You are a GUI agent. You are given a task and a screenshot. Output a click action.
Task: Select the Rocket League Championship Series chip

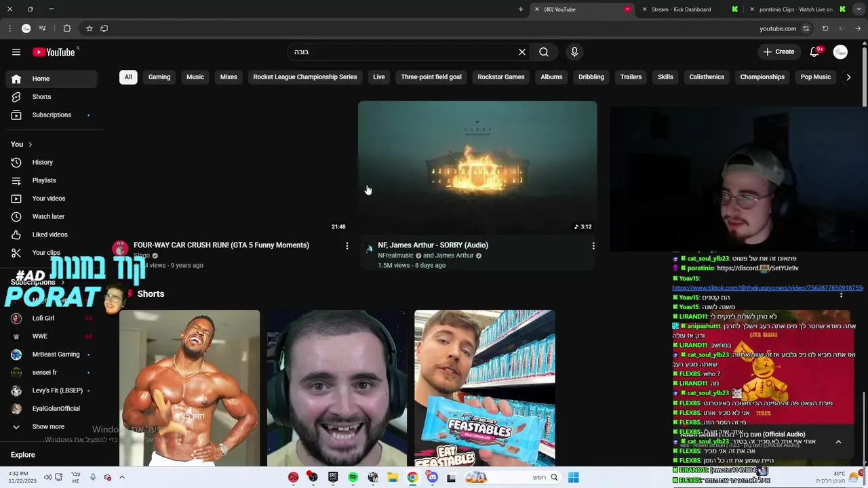coord(305,77)
